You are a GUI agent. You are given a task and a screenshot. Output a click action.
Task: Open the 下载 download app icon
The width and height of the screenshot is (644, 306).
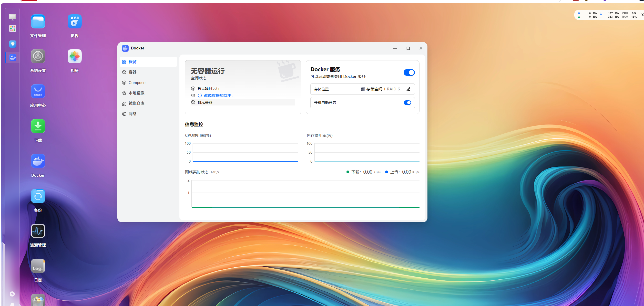point(38,126)
